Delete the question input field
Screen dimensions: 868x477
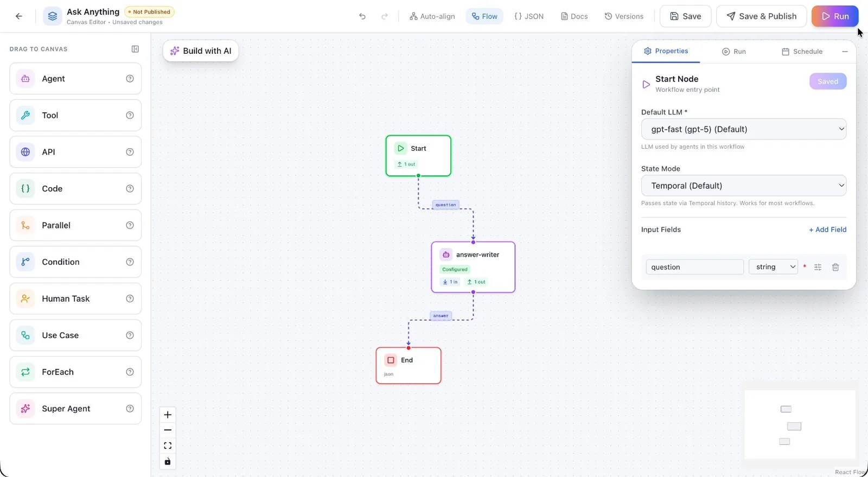coord(835,267)
